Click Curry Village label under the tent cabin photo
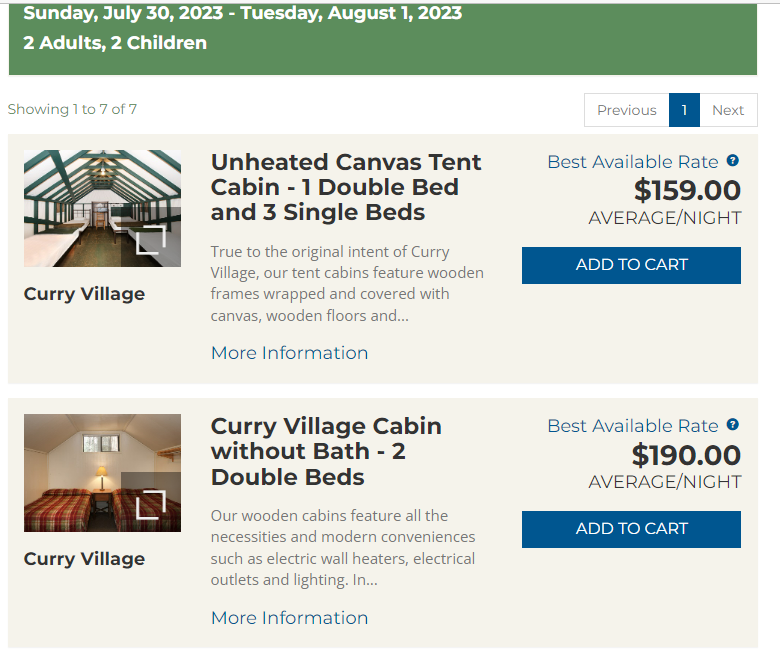The height and width of the screenshot is (650, 780). tap(84, 294)
